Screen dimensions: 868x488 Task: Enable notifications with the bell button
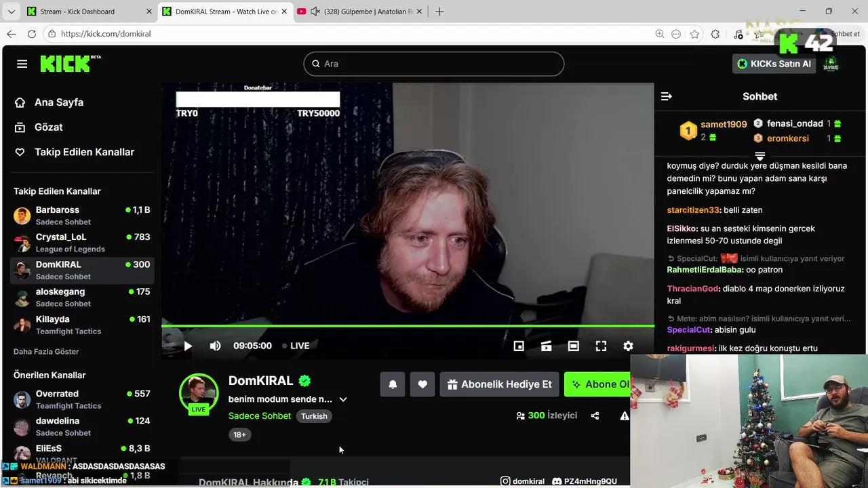click(393, 384)
